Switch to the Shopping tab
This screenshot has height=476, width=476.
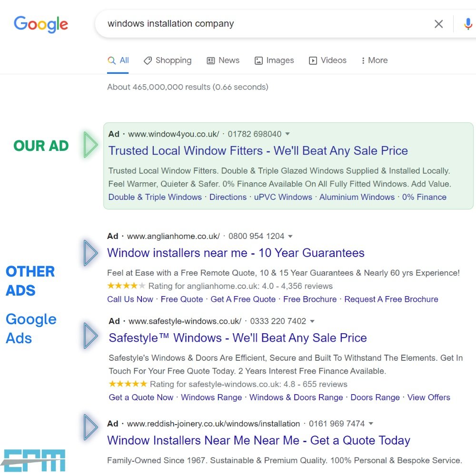(x=168, y=60)
